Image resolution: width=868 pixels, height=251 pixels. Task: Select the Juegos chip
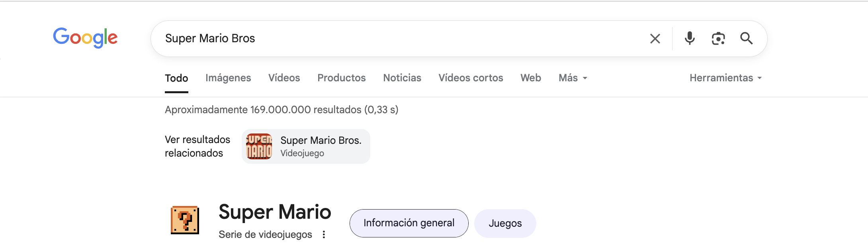505,224
